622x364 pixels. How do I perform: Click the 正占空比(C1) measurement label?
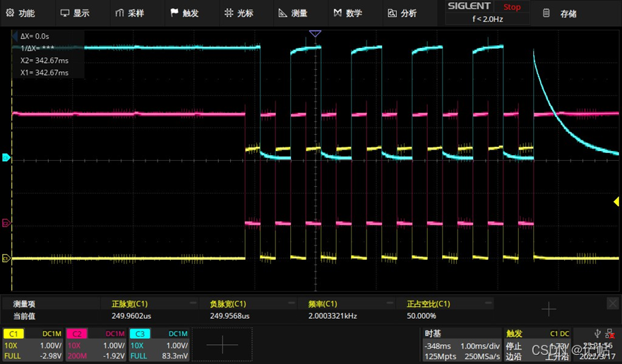pyautogui.click(x=429, y=304)
